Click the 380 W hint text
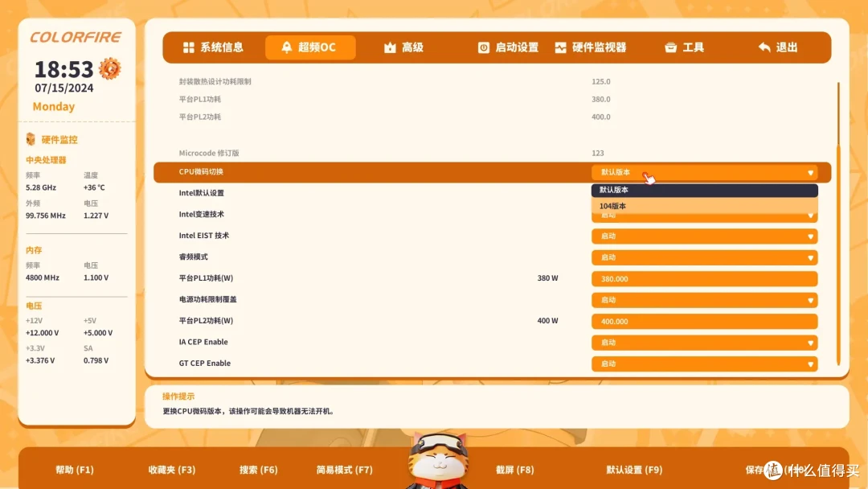 click(547, 278)
